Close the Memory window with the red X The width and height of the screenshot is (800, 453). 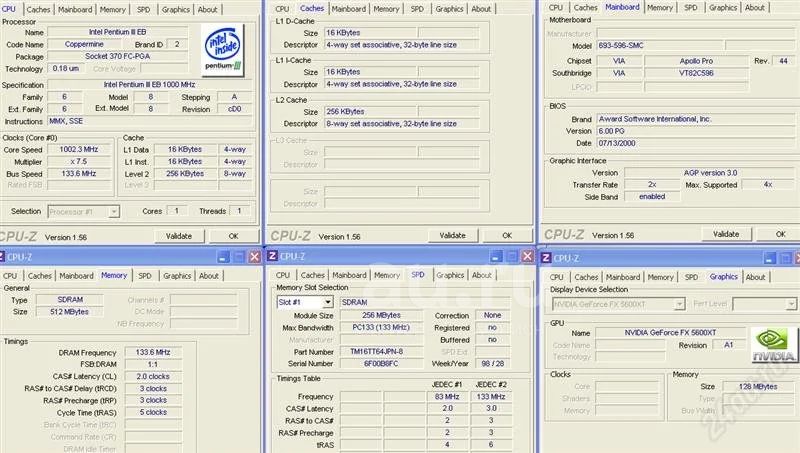click(254, 257)
